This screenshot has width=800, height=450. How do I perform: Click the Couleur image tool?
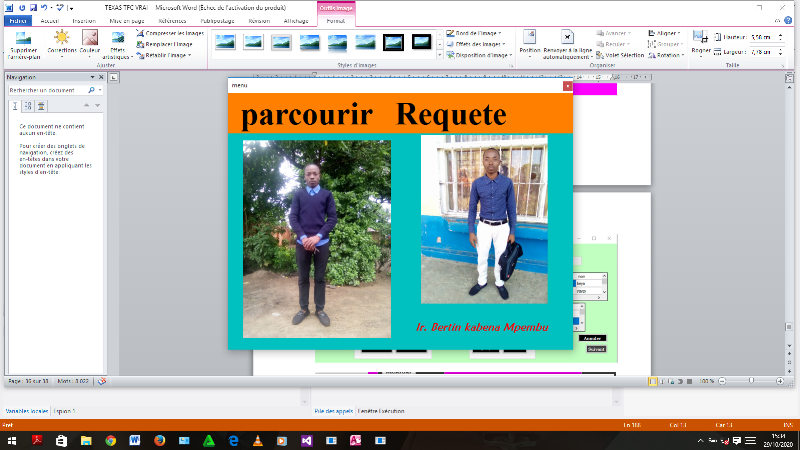point(89,44)
